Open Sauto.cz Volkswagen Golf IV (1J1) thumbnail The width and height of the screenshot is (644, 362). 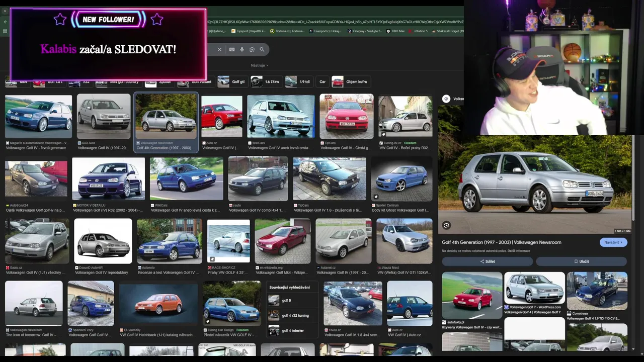pos(37,241)
